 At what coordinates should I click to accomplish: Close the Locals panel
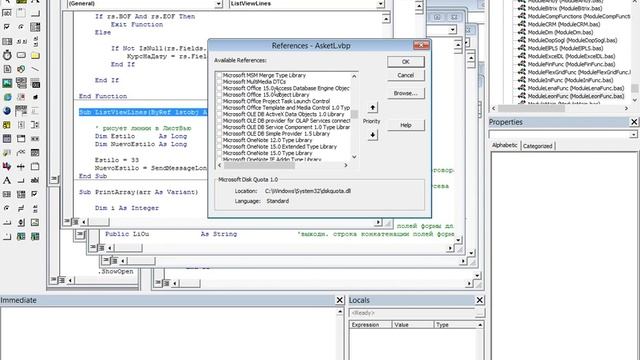pyautogui.click(x=480, y=300)
